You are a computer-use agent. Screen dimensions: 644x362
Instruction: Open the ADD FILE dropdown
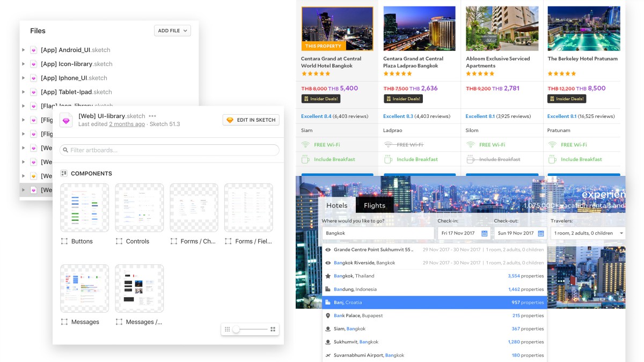[172, 31]
